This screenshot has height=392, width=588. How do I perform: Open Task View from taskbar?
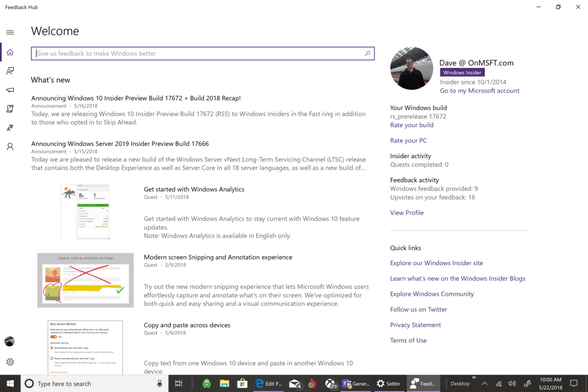179,383
